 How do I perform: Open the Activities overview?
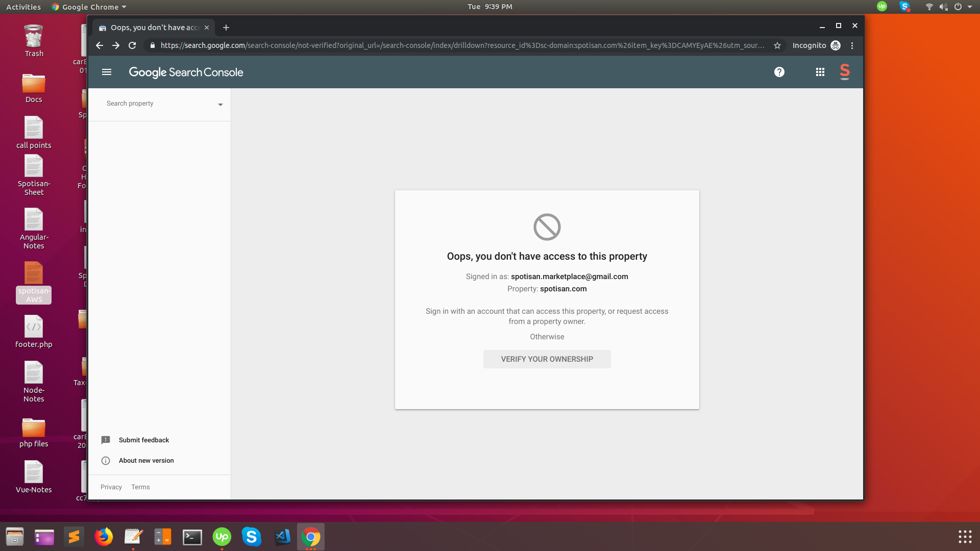(x=23, y=7)
